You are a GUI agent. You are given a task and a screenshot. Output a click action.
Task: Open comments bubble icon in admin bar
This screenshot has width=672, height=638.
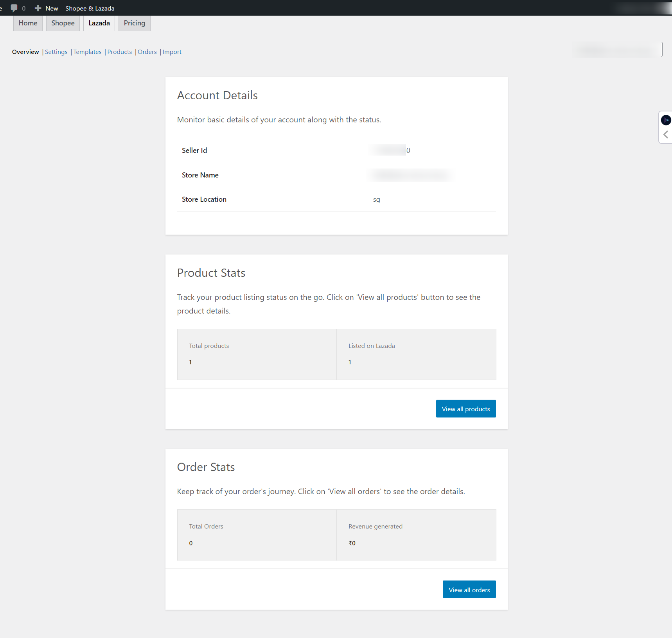pyautogui.click(x=14, y=8)
